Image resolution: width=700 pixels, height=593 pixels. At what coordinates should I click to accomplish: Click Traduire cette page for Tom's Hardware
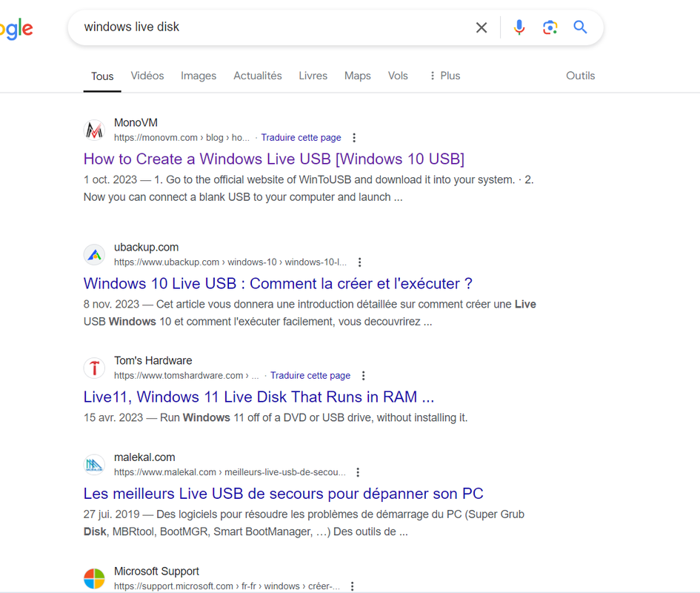(310, 376)
